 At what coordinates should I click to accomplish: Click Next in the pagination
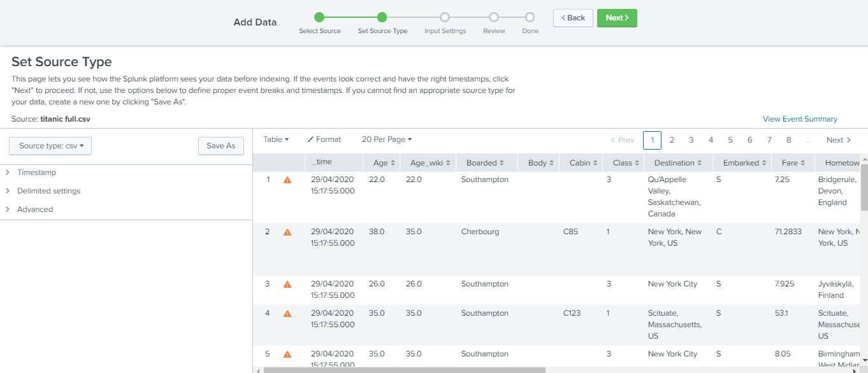point(839,140)
